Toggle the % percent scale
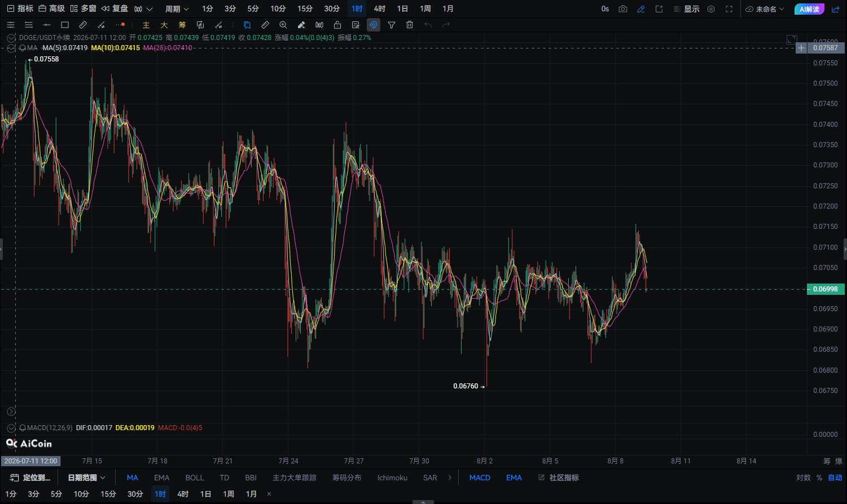 tap(819, 478)
